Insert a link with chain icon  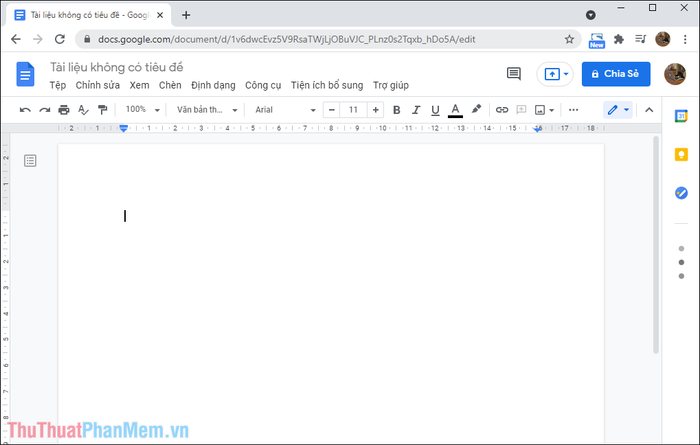point(502,110)
